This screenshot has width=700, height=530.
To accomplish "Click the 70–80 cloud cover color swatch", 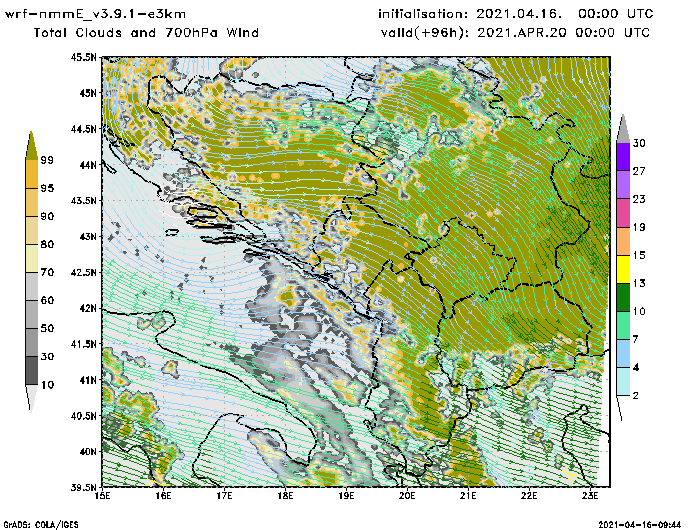I will pyautogui.click(x=32, y=259).
